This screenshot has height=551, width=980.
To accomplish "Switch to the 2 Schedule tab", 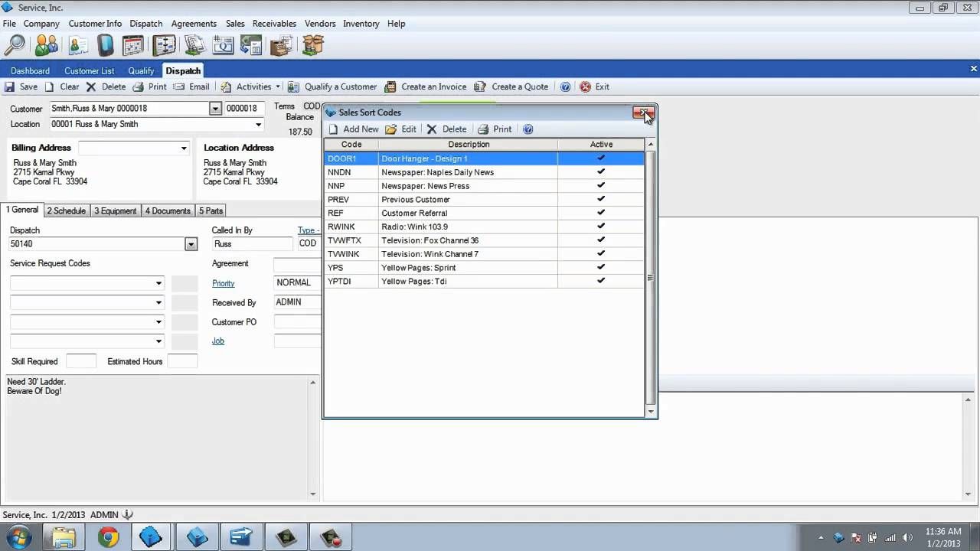I will pos(66,210).
